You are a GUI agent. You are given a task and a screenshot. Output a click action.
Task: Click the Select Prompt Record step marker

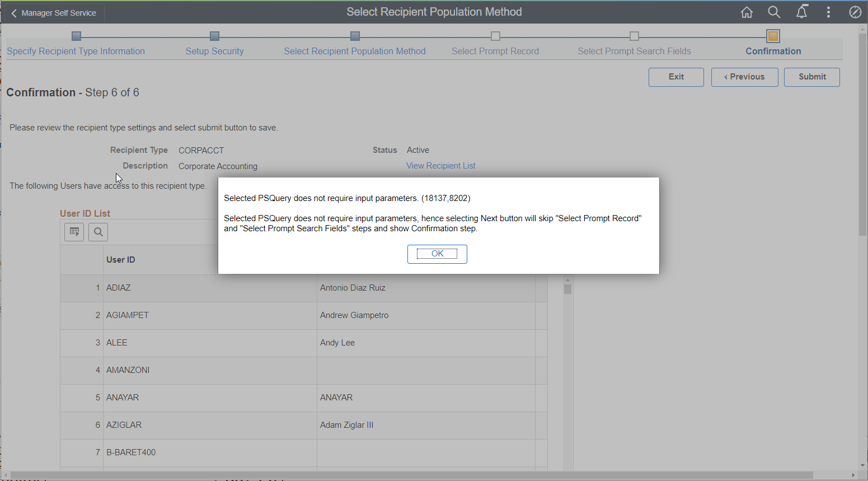(495, 36)
